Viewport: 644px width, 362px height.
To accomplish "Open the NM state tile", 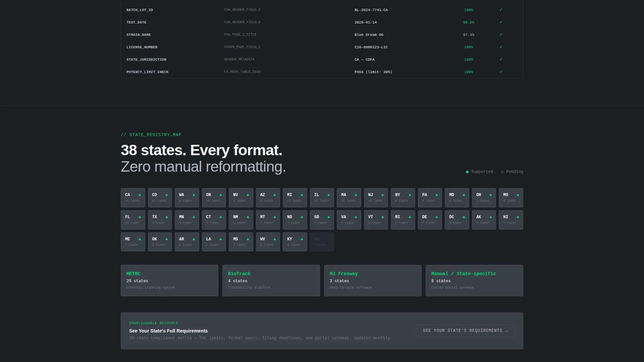I will 241,220.
